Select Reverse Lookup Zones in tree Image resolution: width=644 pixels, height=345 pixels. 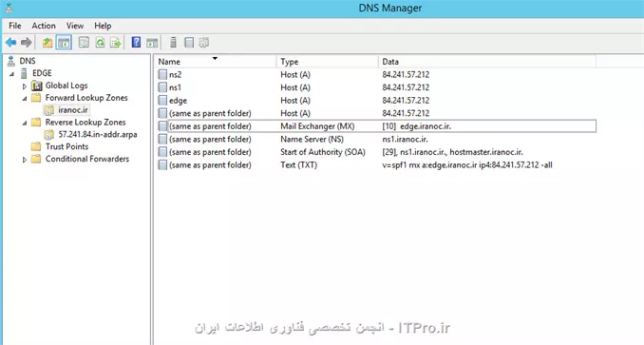pos(85,123)
